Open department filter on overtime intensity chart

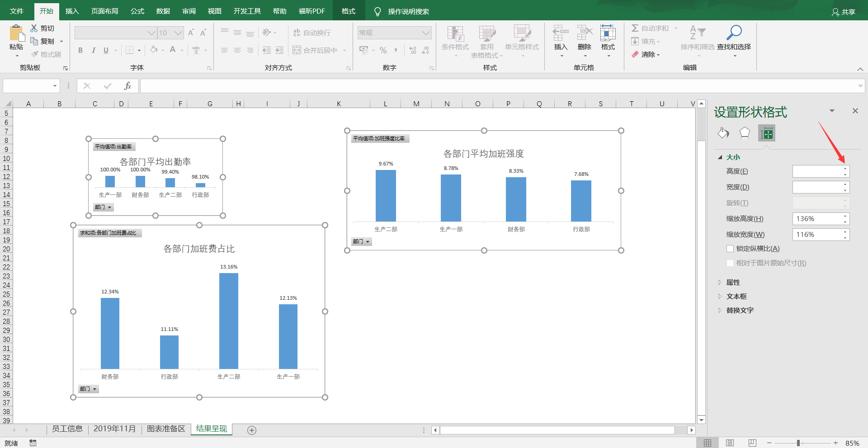point(362,242)
